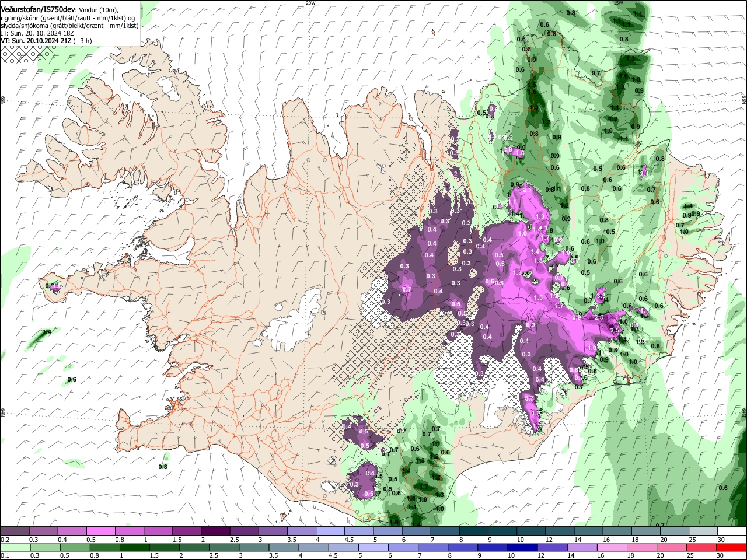Select white snow legend swatch after 30
Viewport: 747px width, 560px height.
point(732,531)
